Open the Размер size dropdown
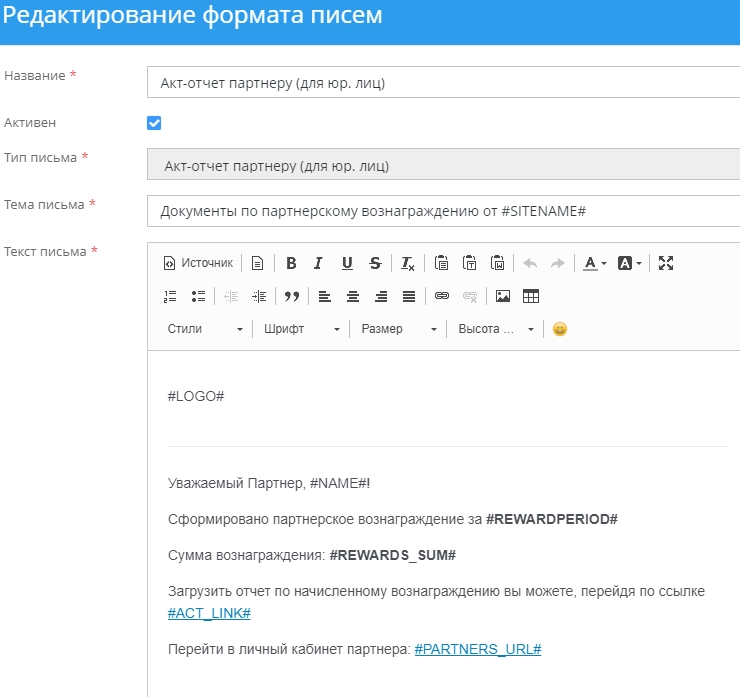Viewport: 740px width, 697px height. (399, 329)
